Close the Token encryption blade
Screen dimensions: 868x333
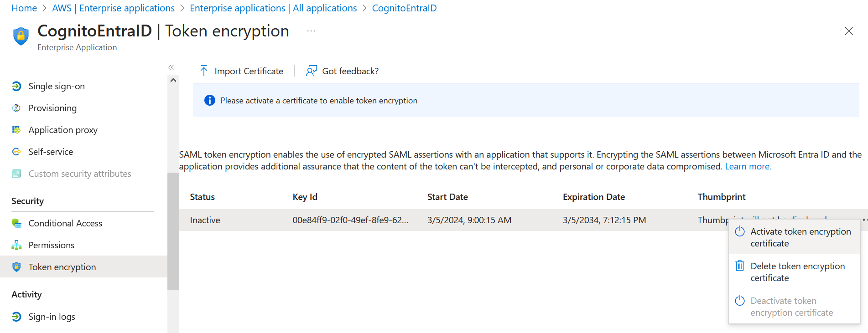pos(849,31)
